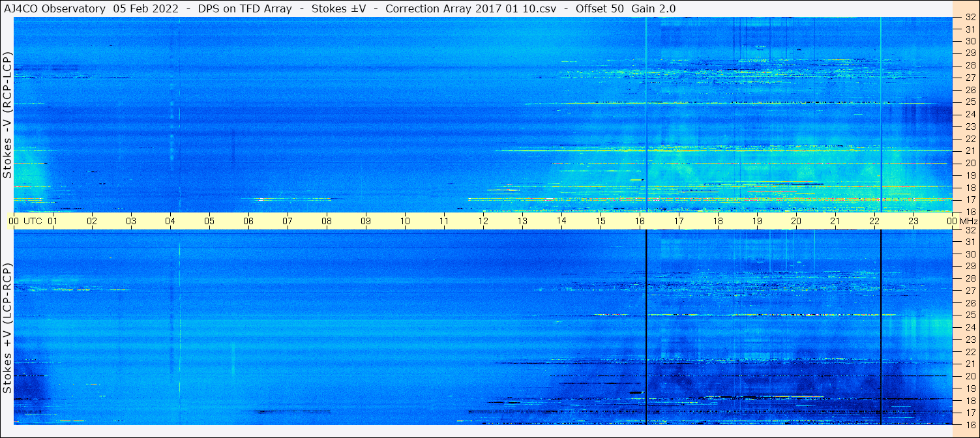The width and height of the screenshot is (980, 438).
Task: Click the DPS on TFD Array label
Action: 245,8
